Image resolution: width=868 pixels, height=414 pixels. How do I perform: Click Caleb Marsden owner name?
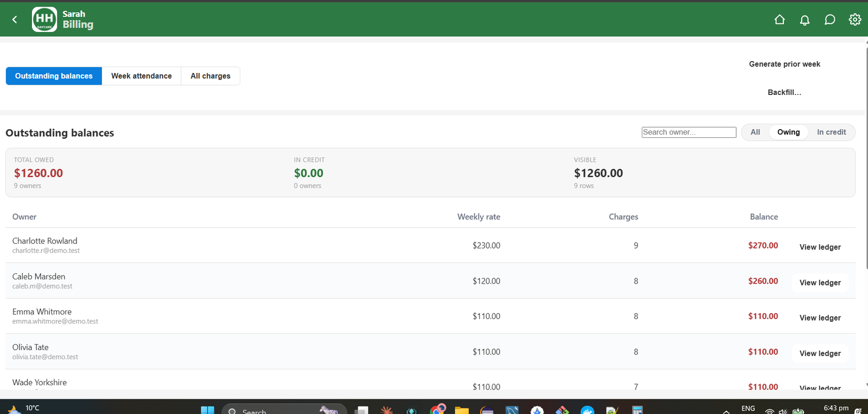[x=39, y=276]
